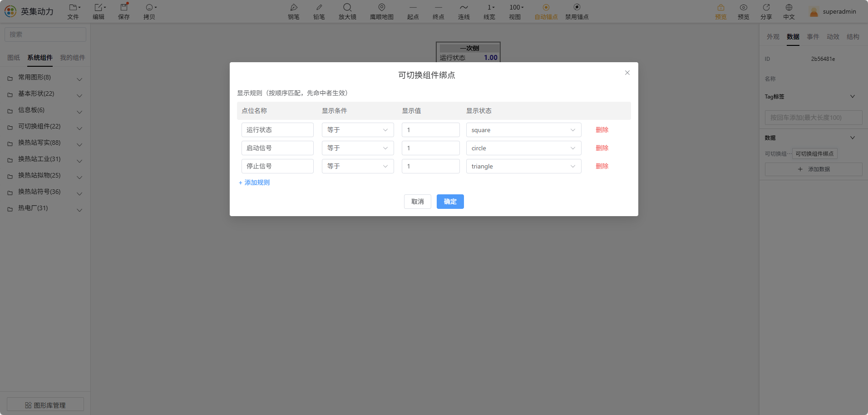Edit 显示值 field in 停止信号 row
Screen dimensions: 868x415
[431, 166]
